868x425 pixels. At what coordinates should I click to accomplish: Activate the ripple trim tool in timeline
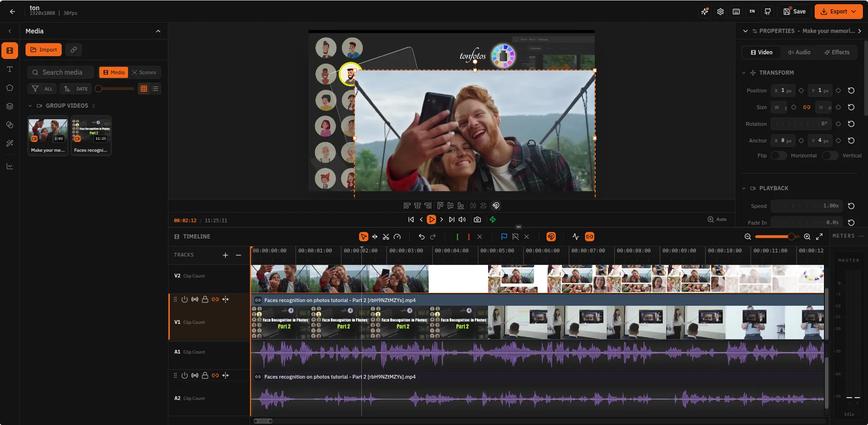pos(375,237)
